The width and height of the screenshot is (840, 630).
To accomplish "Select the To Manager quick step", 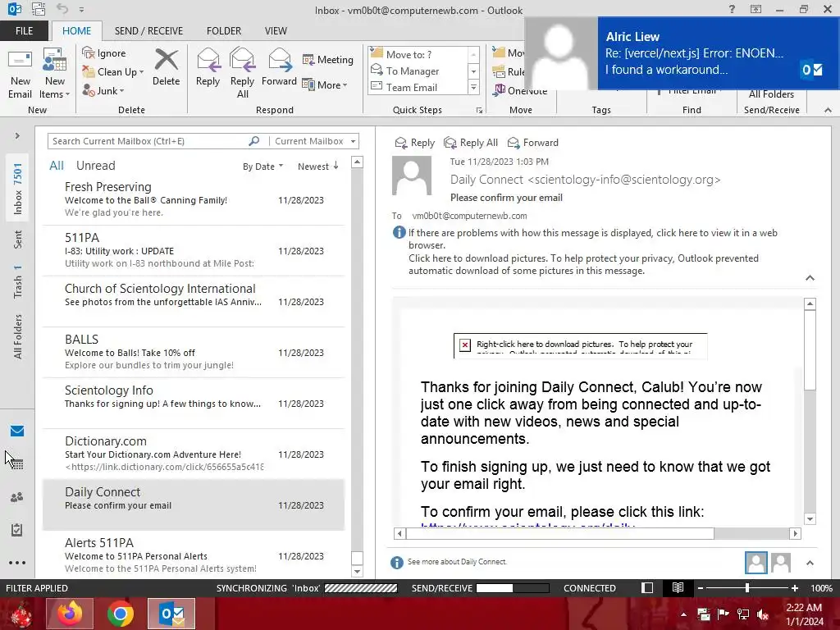I will tap(418, 71).
